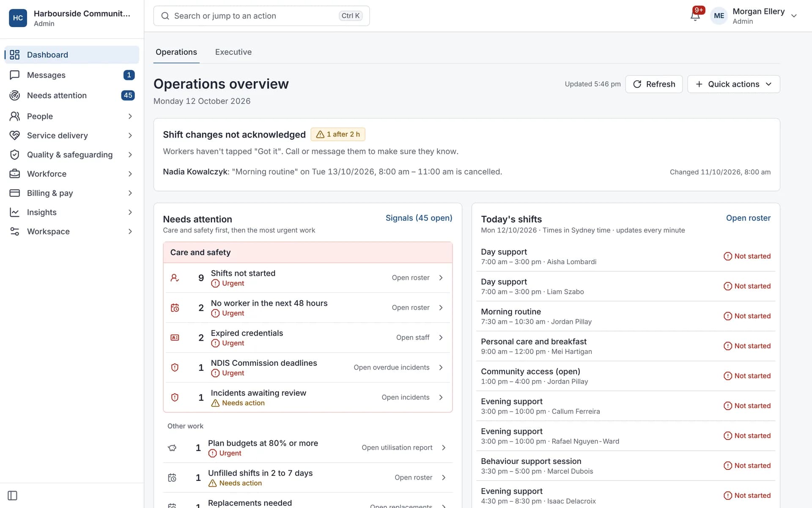Open Needs attention in the sidebar
Screen dimensions: 812x508
pos(71,95)
